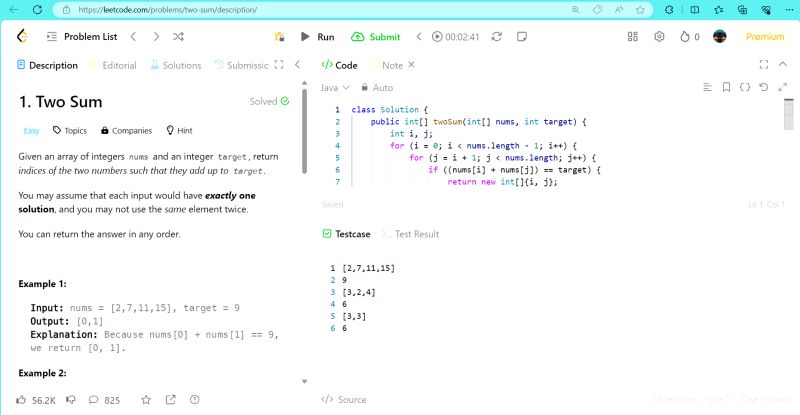Open browser more options menu

(789, 10)
